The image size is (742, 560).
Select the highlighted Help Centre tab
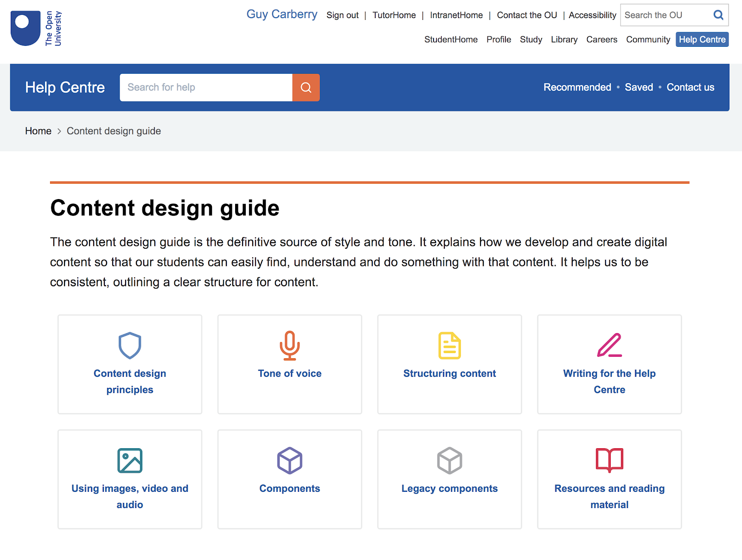point(702,39)
